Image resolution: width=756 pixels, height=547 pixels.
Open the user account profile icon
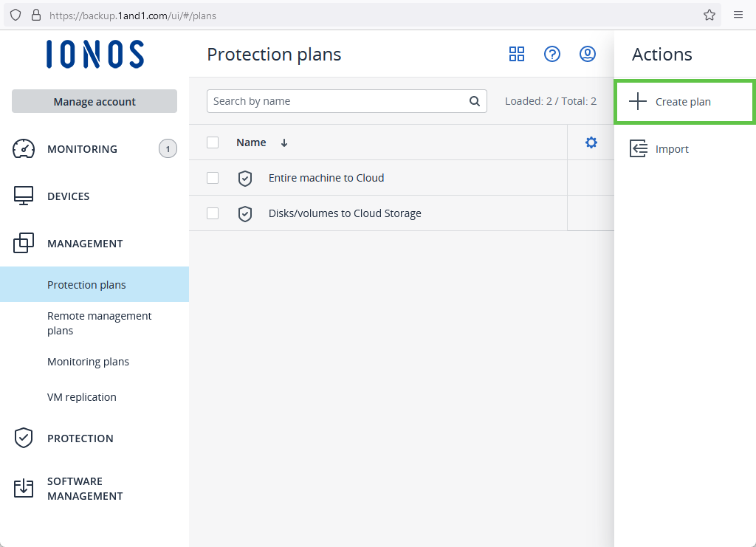(x=588, y=54)
